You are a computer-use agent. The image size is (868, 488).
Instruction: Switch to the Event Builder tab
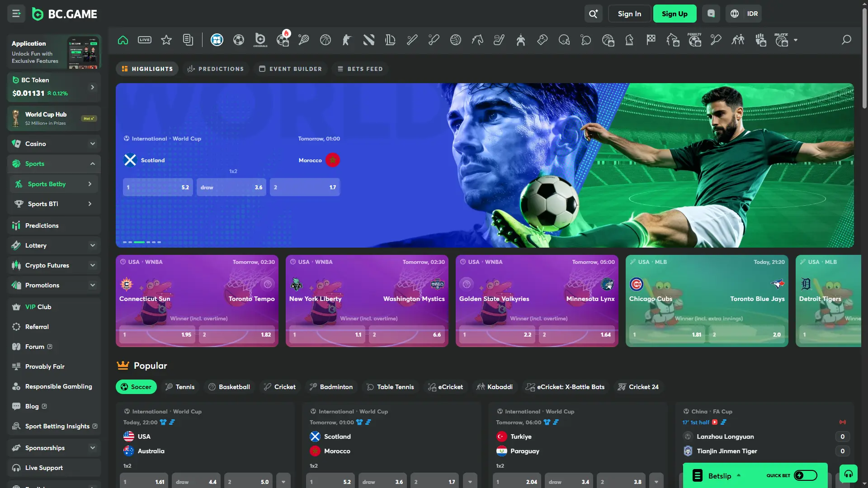290,69
